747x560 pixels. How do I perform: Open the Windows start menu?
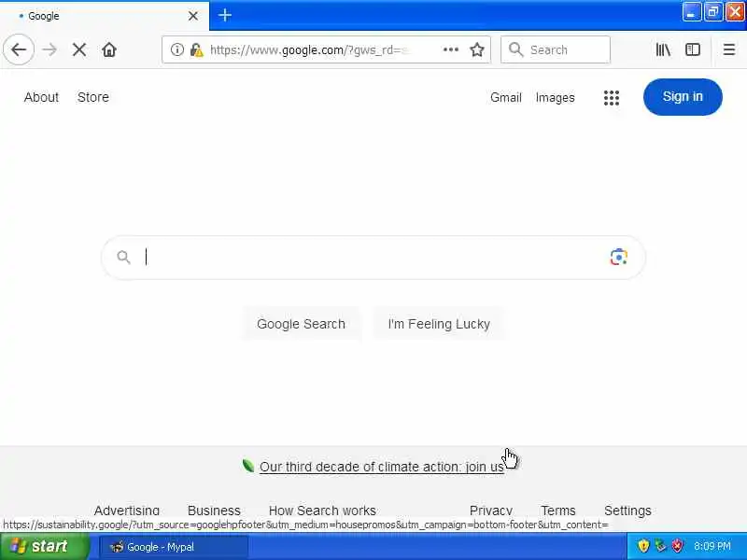[x=44, y=546]
